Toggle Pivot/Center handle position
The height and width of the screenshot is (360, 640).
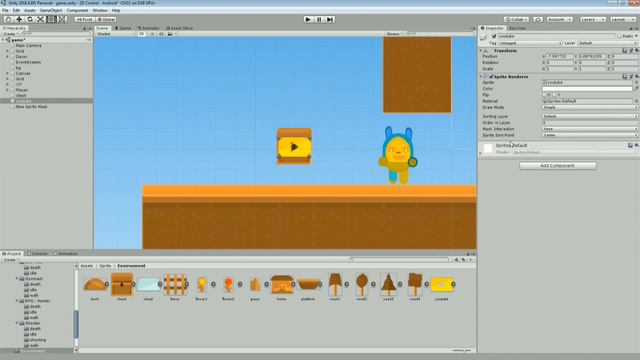pyautogui.click(x=85, y=19)
